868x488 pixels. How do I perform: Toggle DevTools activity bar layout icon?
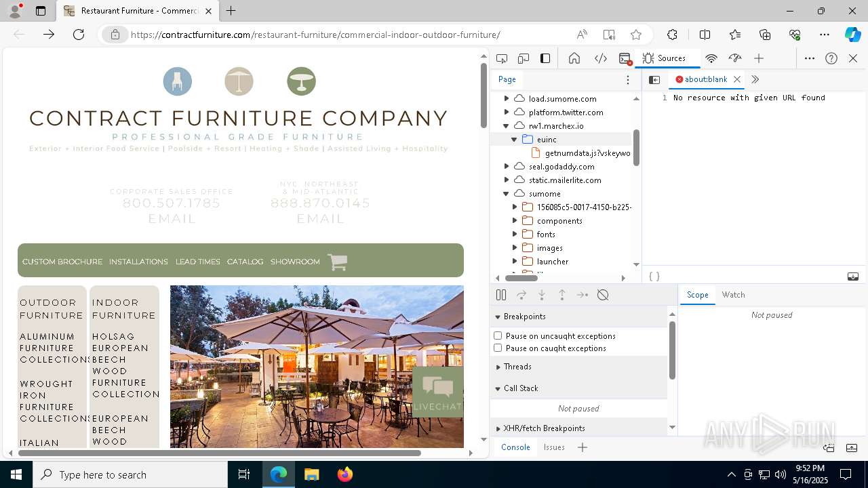545,58
